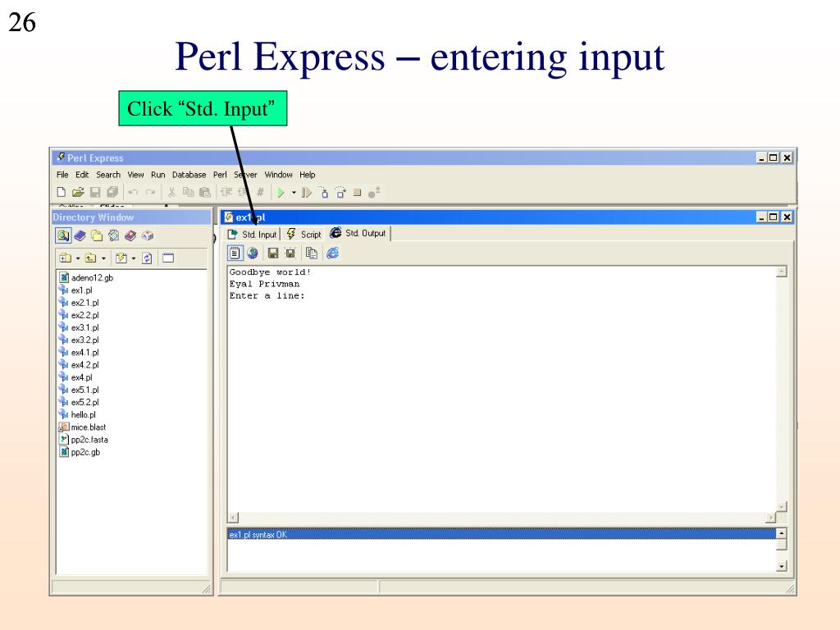Run the script with green arrow

281,192
